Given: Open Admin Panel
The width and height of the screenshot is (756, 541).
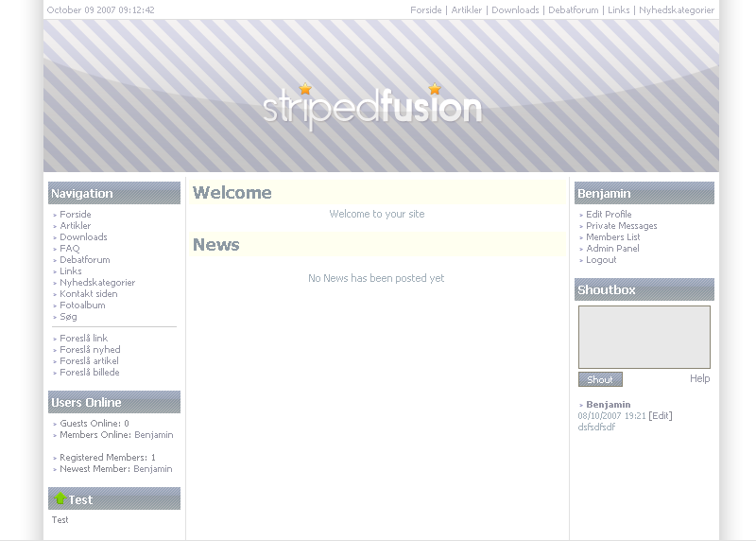Looking at the screenshot, I should tap(612, 249).
